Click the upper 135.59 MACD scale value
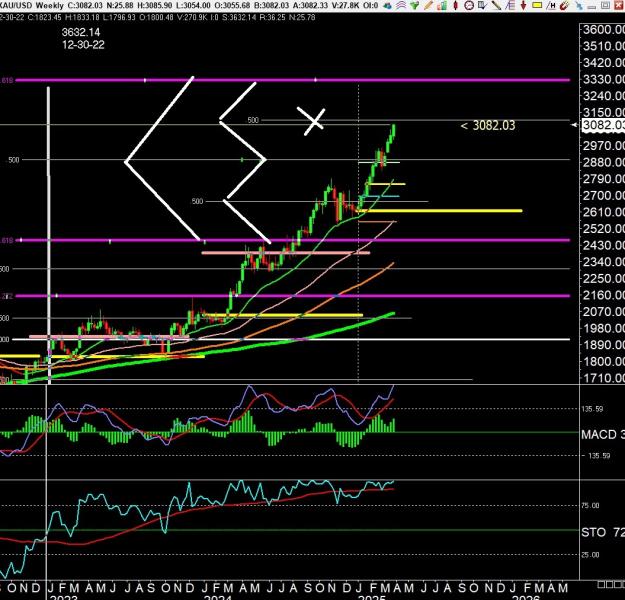Viewport: 625px width, 600px height. click(592, 409)
